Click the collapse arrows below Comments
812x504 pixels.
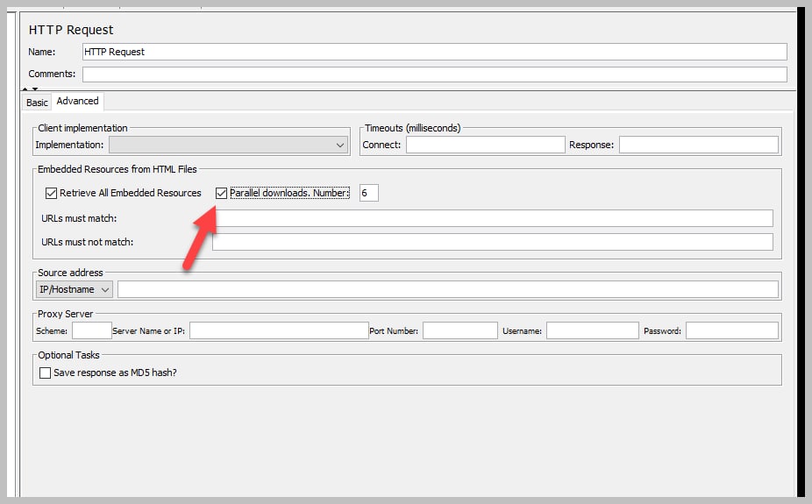pyautogui.click(x=30, y=89)
